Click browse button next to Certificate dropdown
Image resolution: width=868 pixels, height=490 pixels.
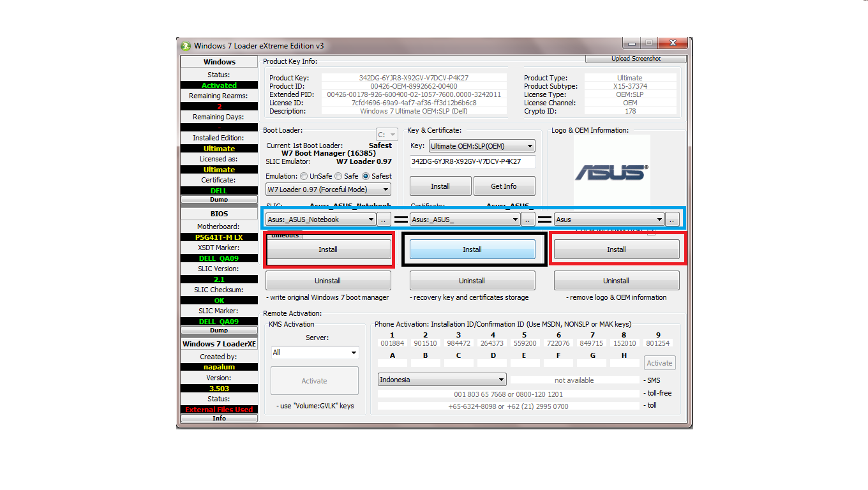coord(528,219)
